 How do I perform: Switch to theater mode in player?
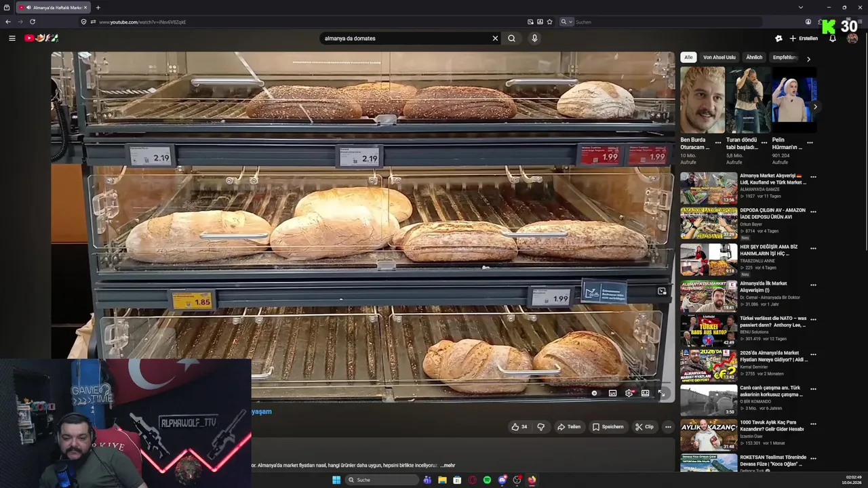pos(646,393)
